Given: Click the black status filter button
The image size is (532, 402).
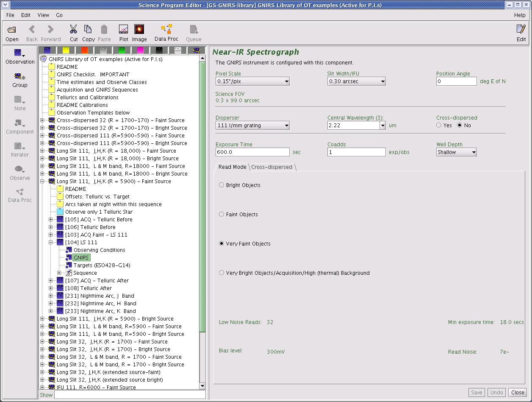Looking at the screenshot, I should [x=159, y=50].
